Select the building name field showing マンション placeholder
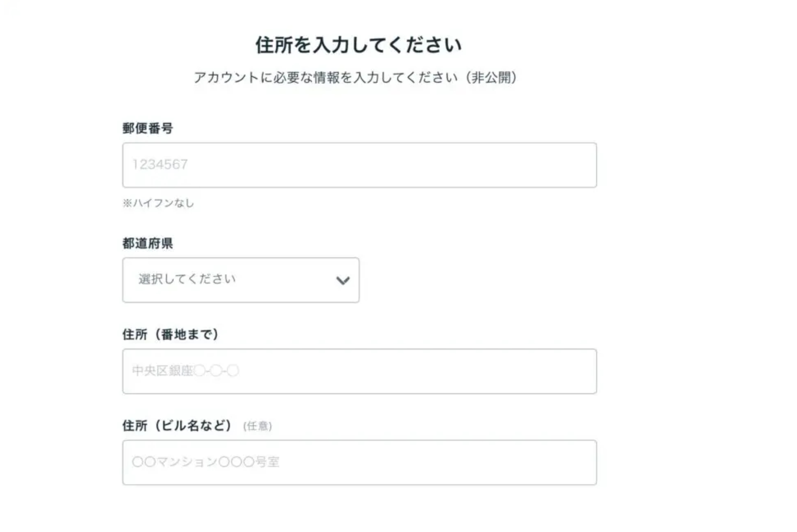 tap(359, 462)
